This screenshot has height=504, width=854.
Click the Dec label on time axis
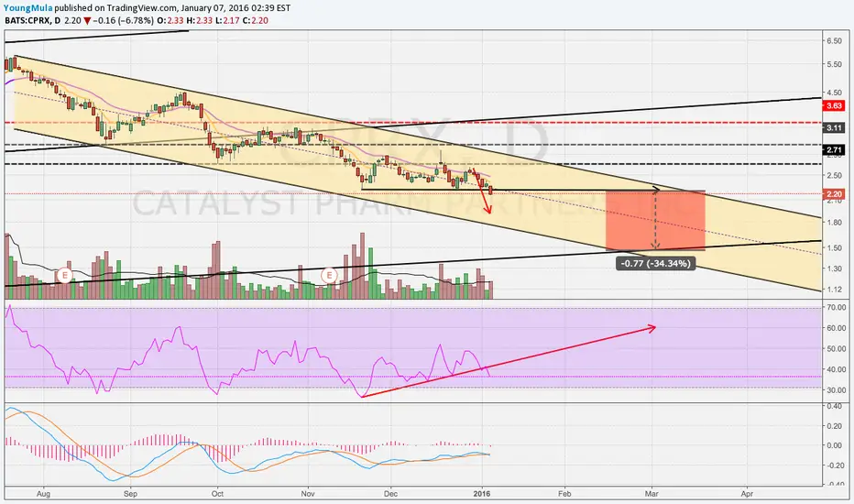tap(390, 494)
